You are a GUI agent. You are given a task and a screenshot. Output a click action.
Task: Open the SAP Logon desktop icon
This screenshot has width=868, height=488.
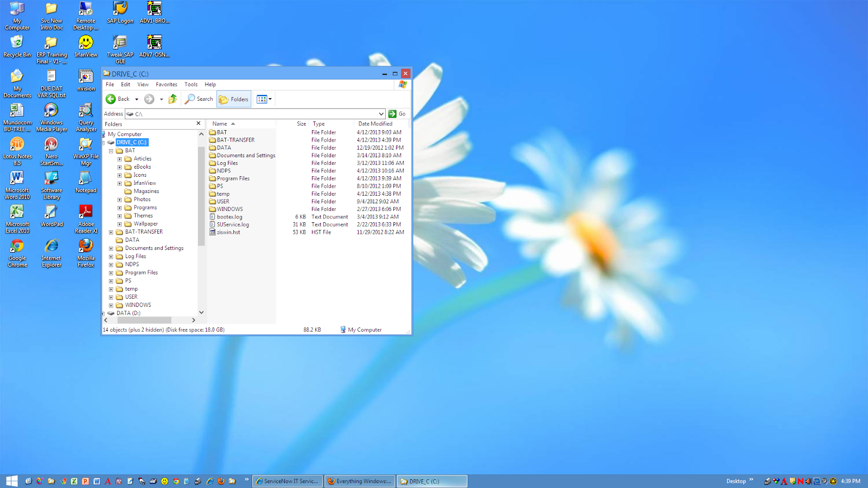point(120,13)
